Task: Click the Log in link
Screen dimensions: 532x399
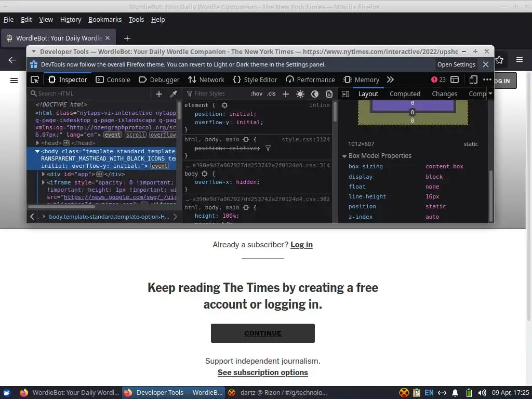Action: 302,245
